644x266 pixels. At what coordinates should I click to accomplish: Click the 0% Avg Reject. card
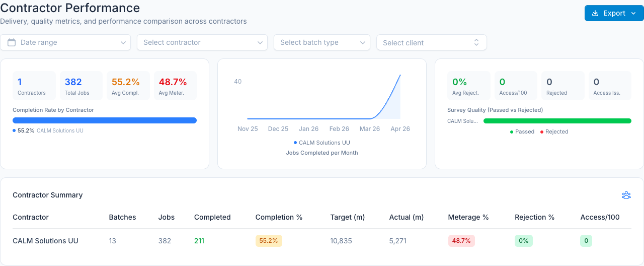point(469,86)
